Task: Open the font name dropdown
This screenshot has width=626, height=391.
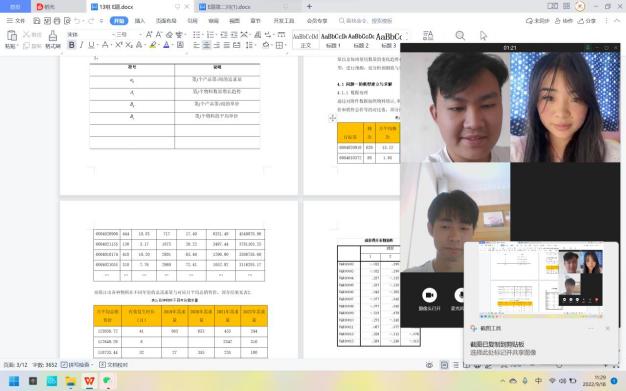Action: pos(89,35)
